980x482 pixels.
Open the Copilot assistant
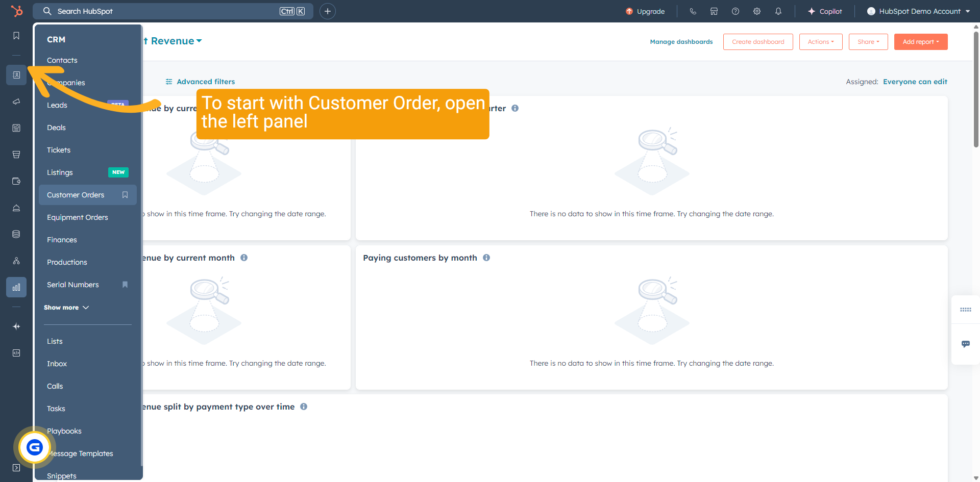click(825, 11)
